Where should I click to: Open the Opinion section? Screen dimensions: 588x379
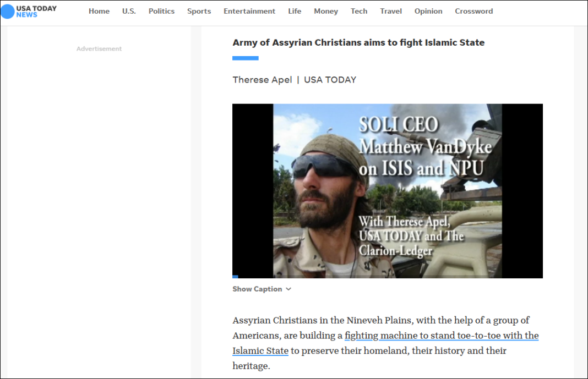(428, 12)
